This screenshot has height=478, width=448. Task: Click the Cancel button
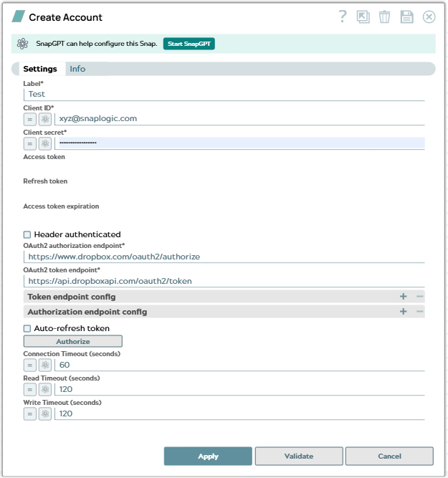click(389, 456)
